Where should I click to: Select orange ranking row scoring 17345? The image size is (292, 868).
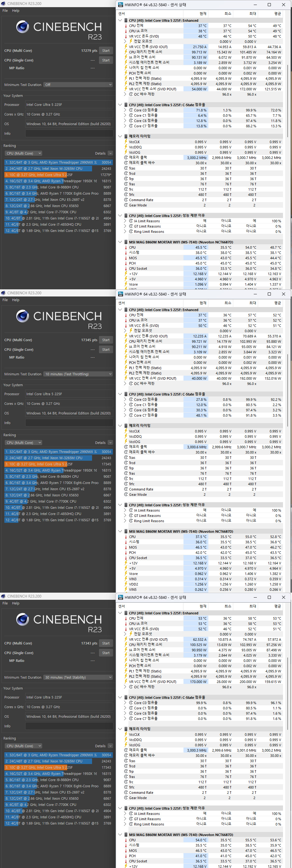coord(58,464)
